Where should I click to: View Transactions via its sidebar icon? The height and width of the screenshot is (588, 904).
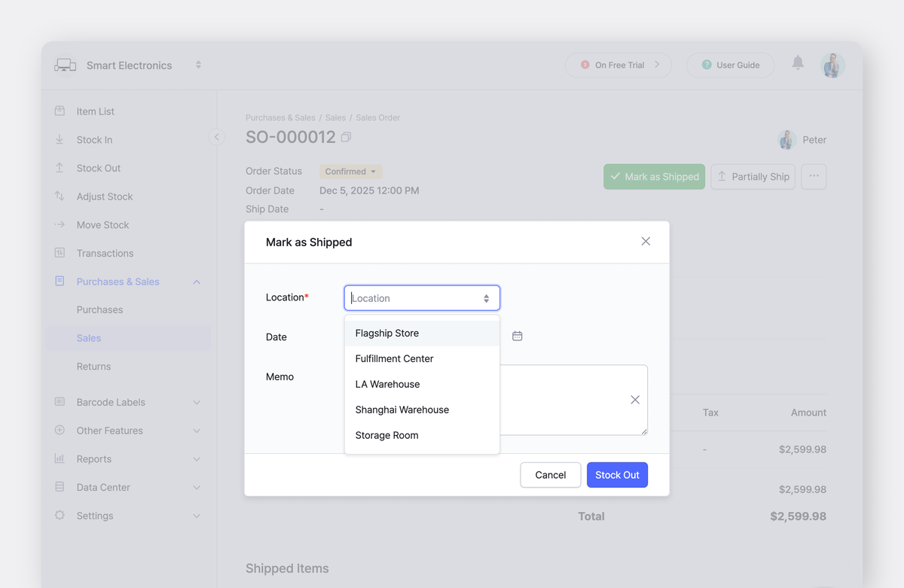pyautogui.click(x=60, y=253)
